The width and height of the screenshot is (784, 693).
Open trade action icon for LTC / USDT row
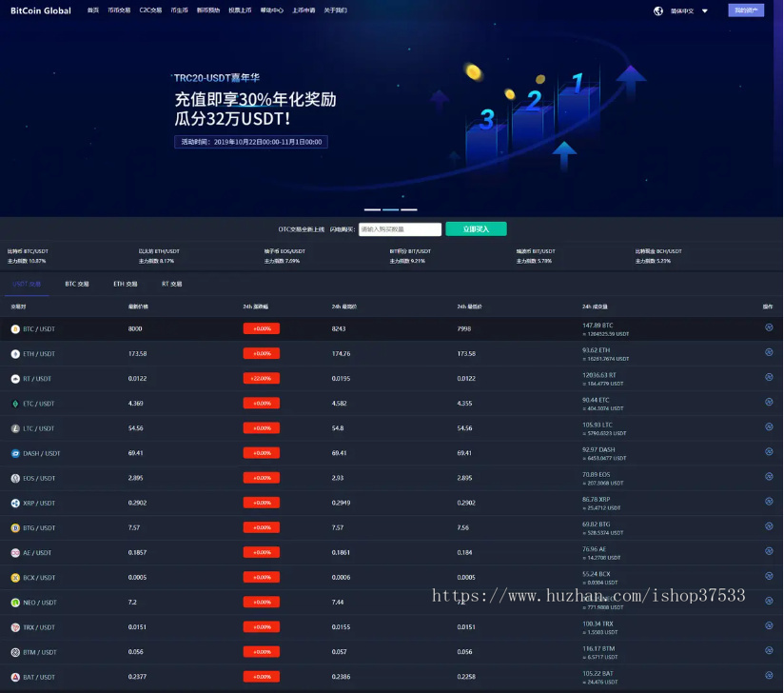pyautogui.click(x=769, y=426)
